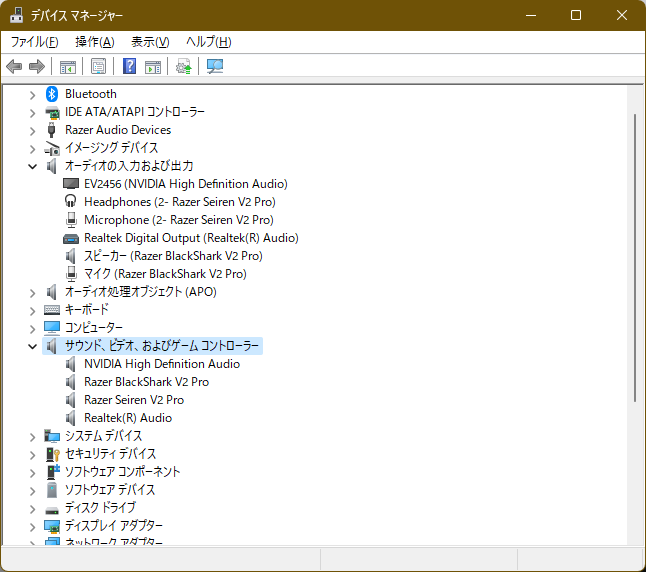Image resolution: width=646 pixels, height=572 pixels.
Task: Select the ソフトウェア コンポーネント category label
Action: click(122, 472)
